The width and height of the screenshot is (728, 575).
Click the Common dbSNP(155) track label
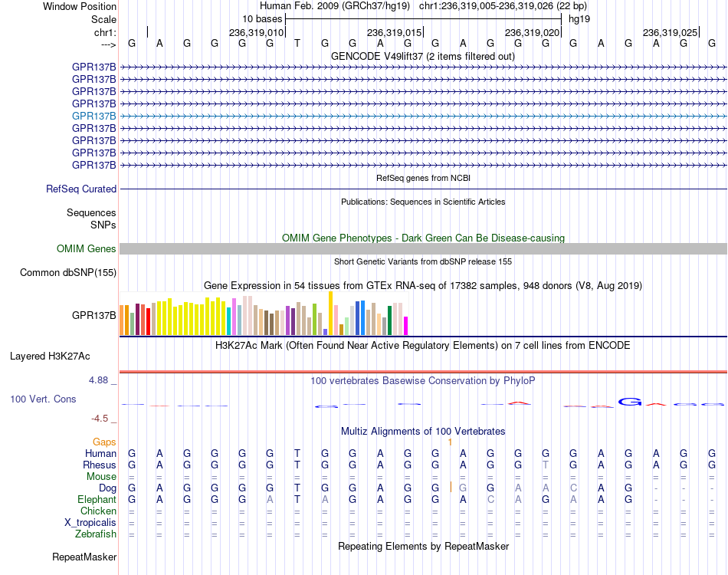coord(68,273)
